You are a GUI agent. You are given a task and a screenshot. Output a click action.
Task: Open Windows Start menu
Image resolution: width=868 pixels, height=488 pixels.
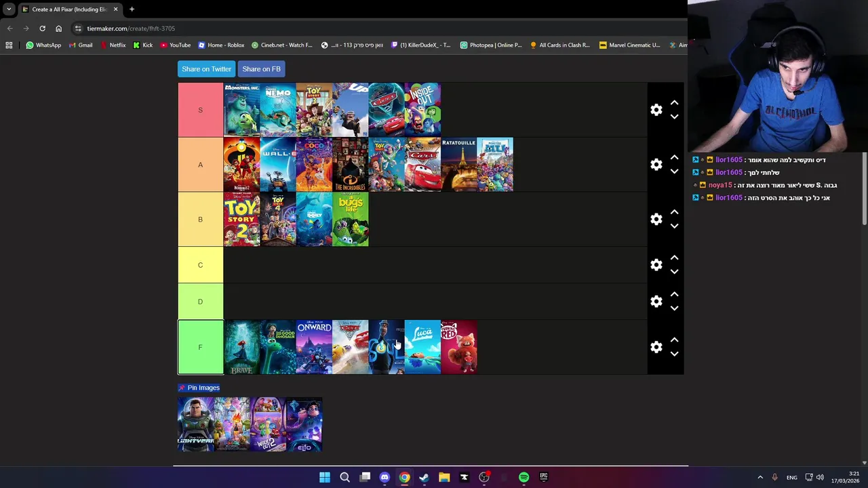325,477
